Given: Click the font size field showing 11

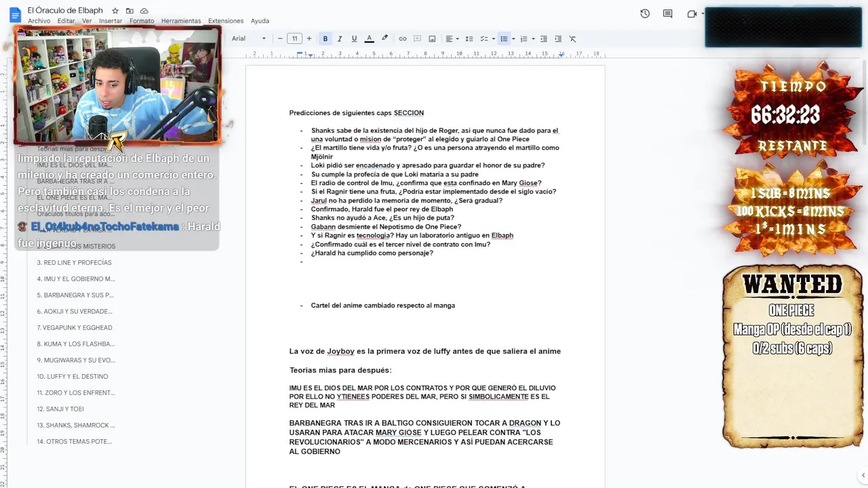Looking at the screenshot, I should coord(294,39).
